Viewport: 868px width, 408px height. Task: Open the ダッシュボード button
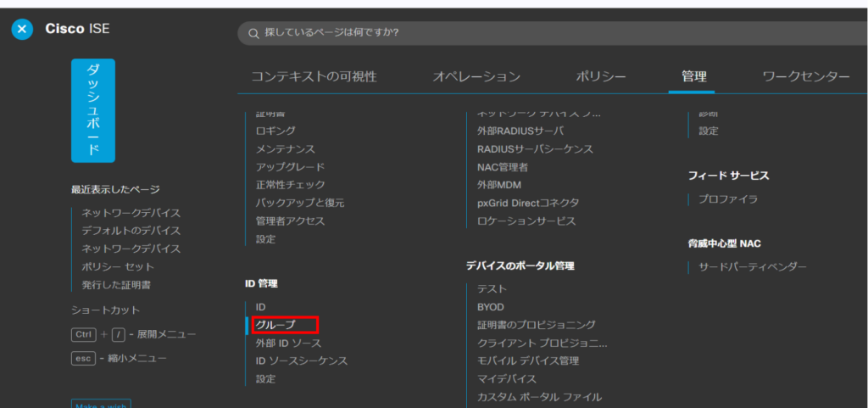[92, 110]
